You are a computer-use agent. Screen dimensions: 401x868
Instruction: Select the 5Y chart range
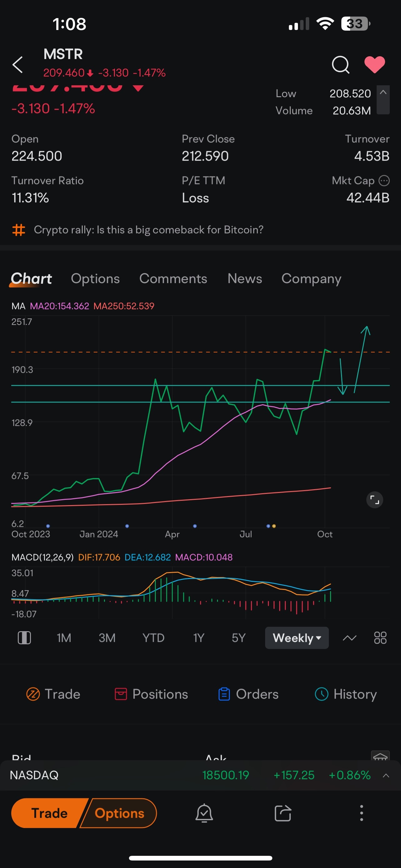[238, 638]
